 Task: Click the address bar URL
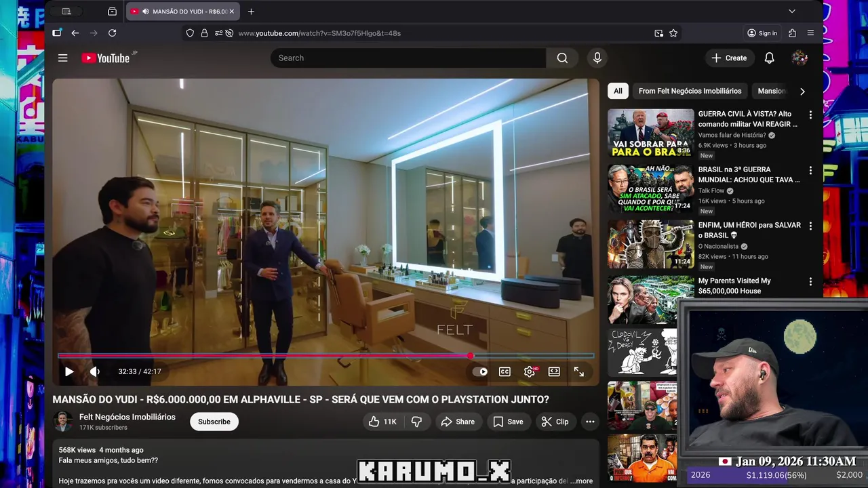coord(319,33)
